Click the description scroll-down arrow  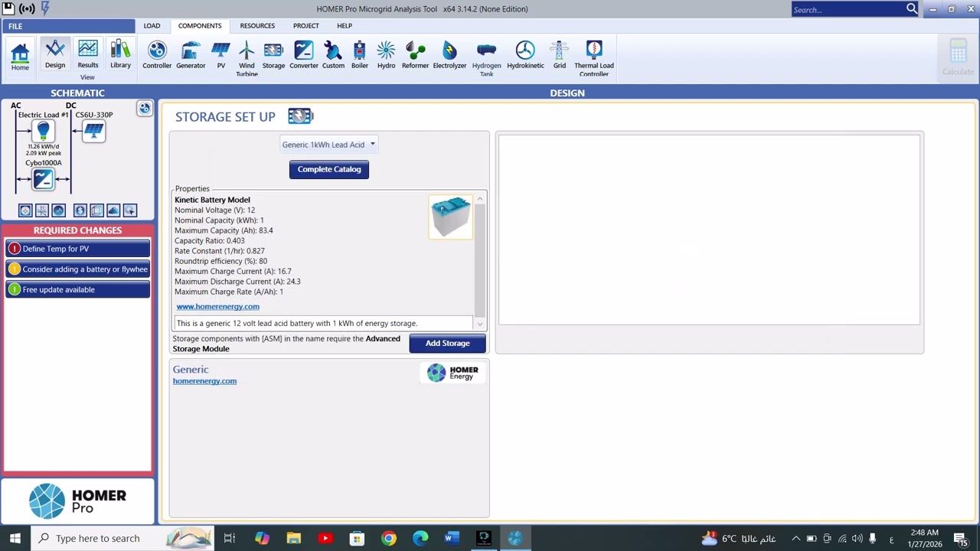point(480,324)
